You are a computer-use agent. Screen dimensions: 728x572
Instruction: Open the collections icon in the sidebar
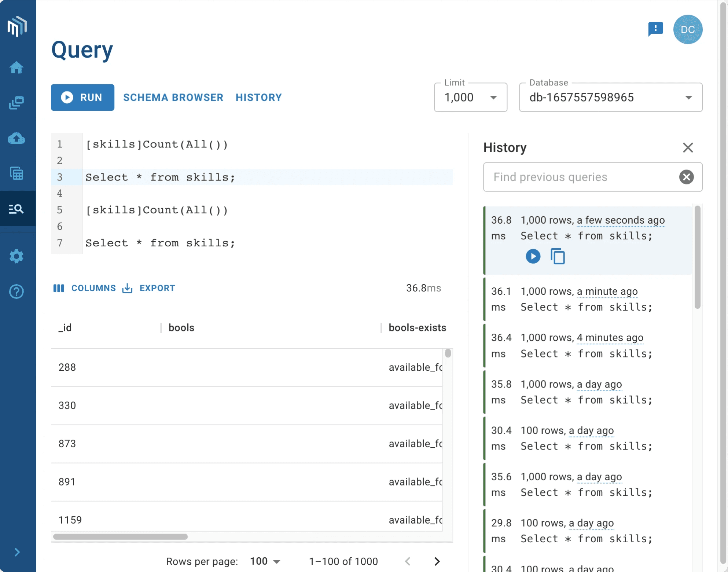(16, 103)
